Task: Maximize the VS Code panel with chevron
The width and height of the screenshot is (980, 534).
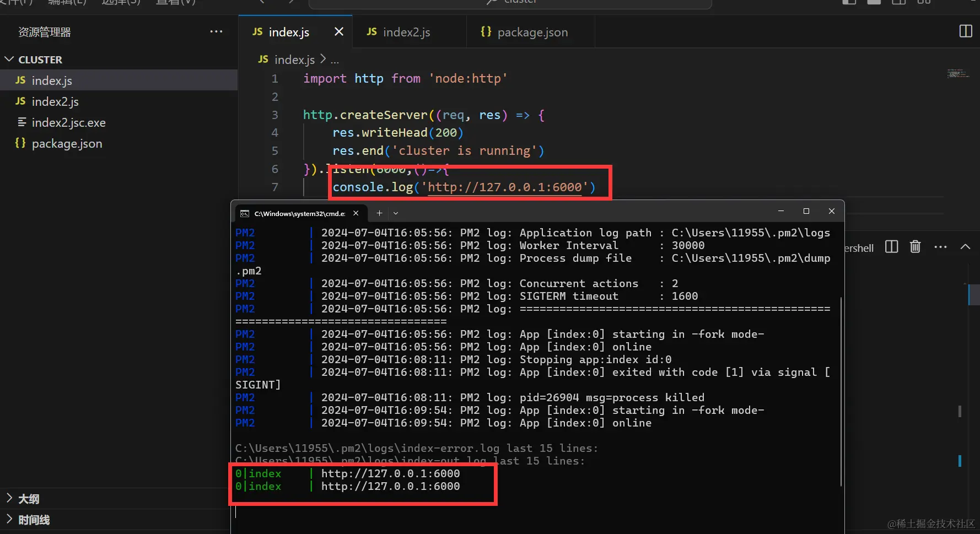Action: coord(965,246)
